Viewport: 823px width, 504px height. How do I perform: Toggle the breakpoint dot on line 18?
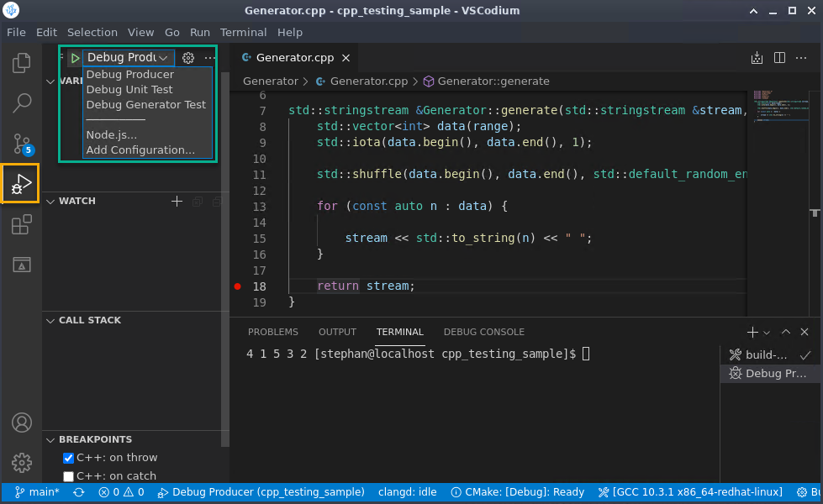[x=237, y=286]
